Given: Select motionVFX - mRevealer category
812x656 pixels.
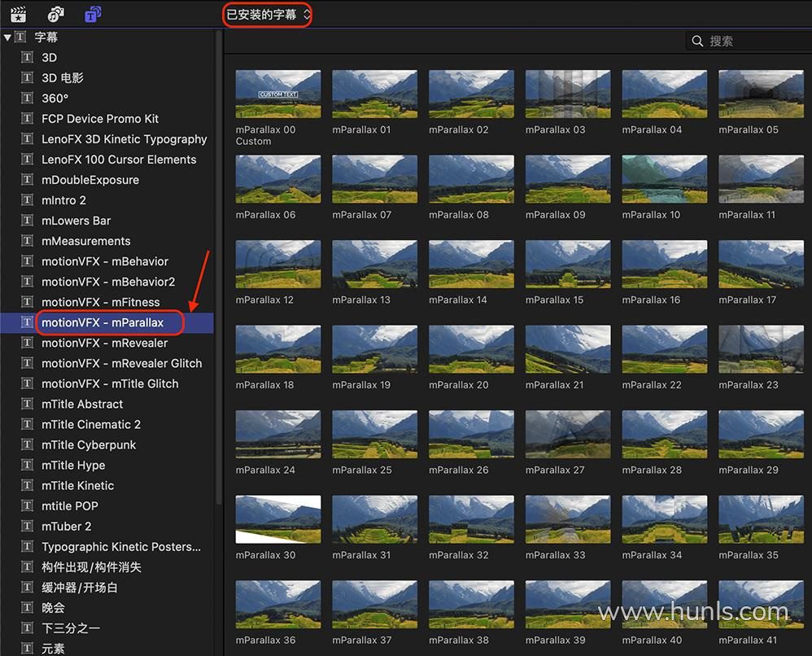Looking at the screenshot, I should pyautogui.click(x=105, y=343).
